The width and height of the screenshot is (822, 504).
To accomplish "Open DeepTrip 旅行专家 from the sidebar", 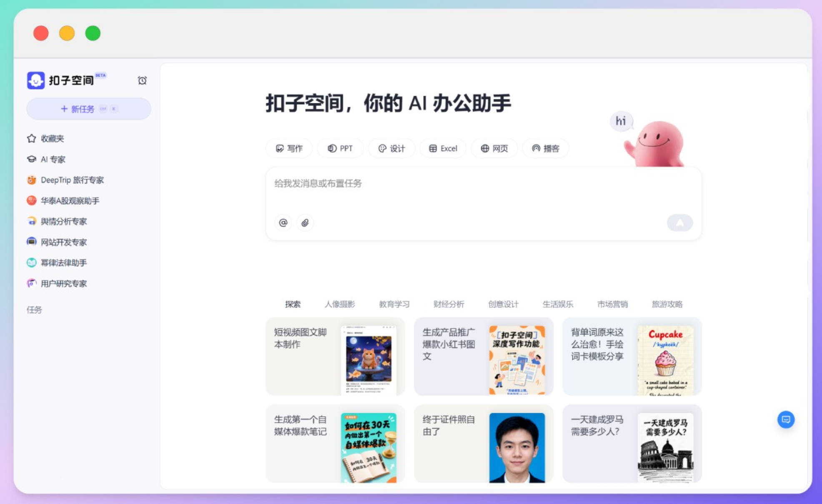I will pos(65,180).
